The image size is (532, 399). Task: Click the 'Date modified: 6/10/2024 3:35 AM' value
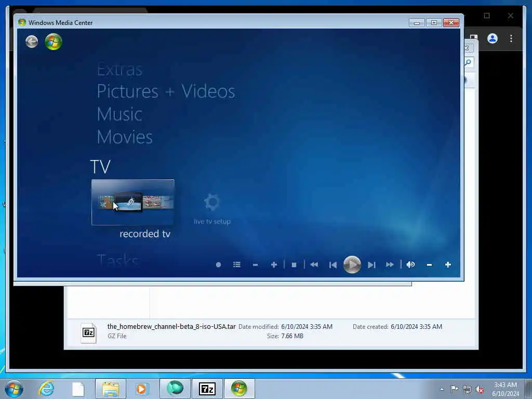(x=307, y=327)
